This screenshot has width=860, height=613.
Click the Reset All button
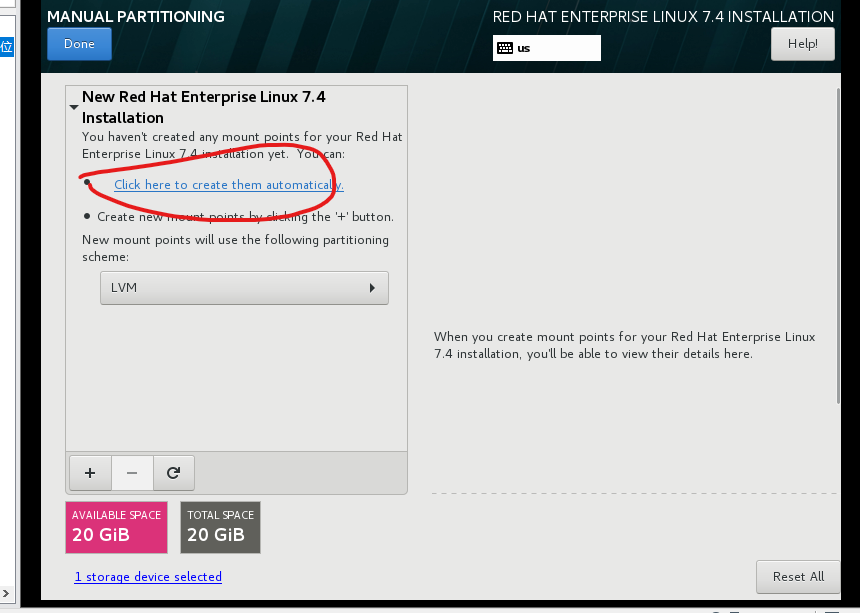798,577
